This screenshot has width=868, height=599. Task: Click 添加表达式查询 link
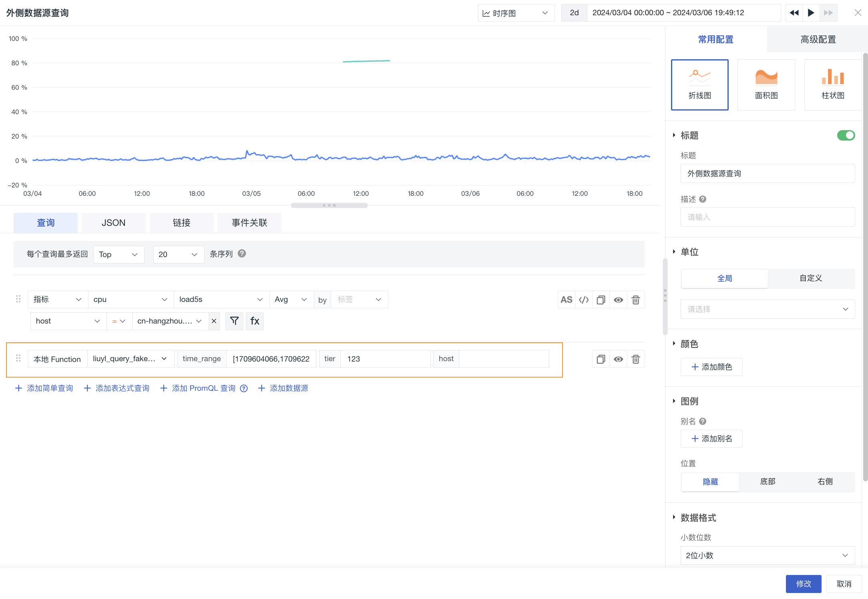(117, 388)
